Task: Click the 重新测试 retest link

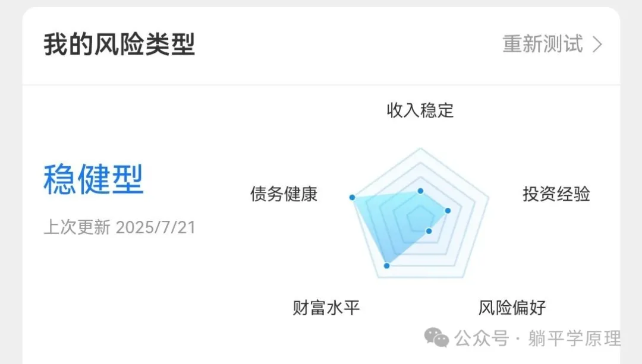Action: [x=543, y=44]
